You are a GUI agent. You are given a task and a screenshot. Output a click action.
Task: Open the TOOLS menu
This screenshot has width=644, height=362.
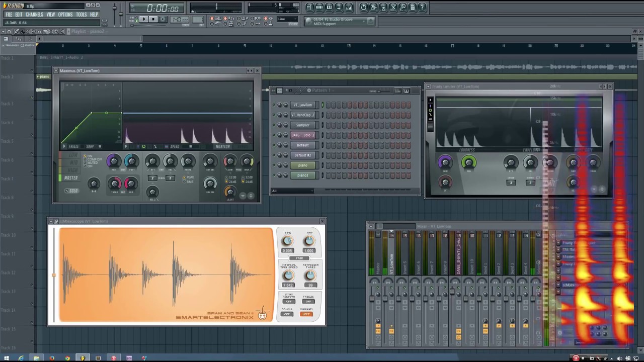(82, 15)
